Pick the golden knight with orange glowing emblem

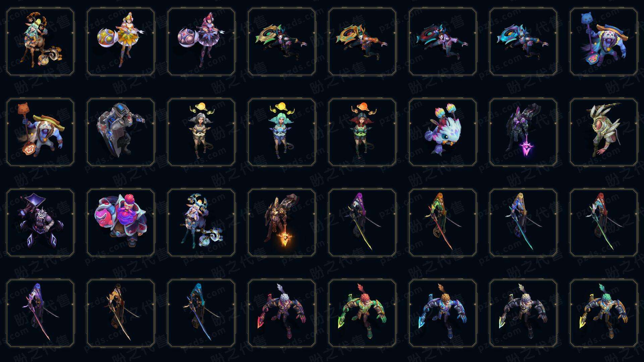[282, 223]
